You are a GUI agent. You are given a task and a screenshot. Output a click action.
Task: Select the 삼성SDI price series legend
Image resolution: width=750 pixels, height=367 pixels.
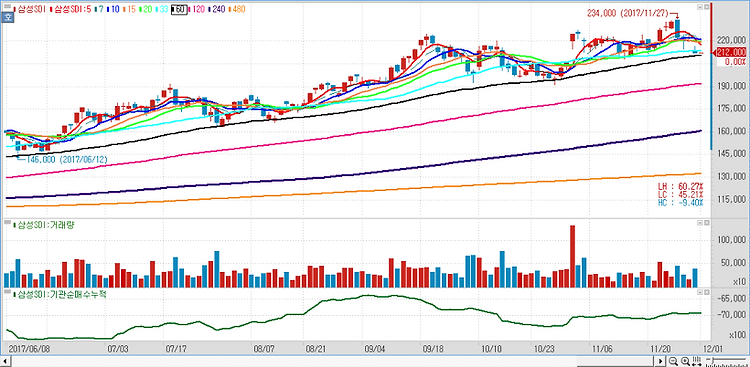[x=31, y=9]
